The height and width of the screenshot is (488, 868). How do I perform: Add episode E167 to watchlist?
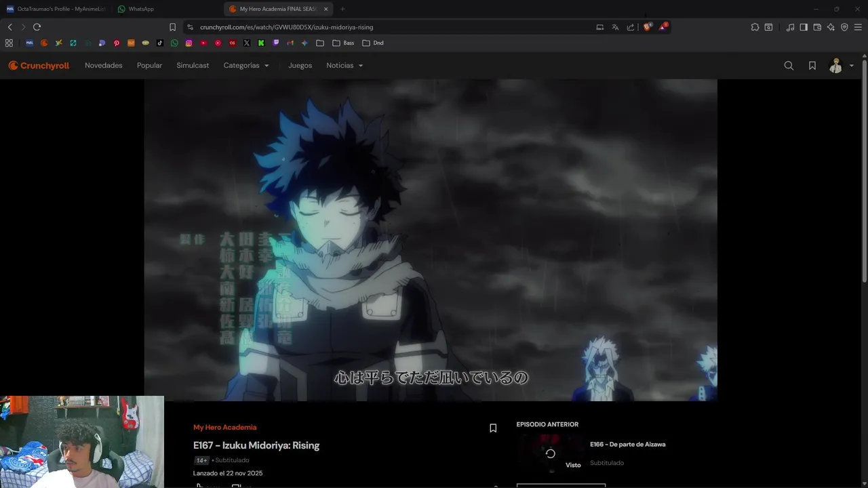click(x=493, y=428)
